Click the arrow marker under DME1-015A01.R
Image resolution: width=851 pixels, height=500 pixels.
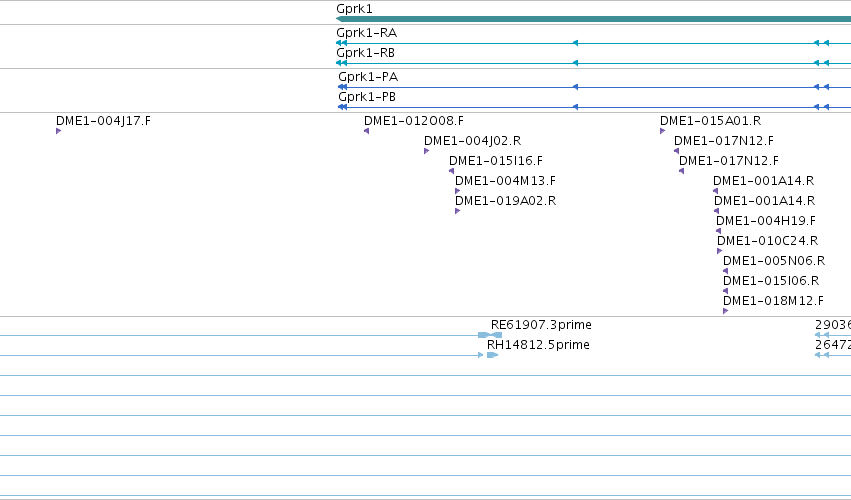click(x=663, y=131)
